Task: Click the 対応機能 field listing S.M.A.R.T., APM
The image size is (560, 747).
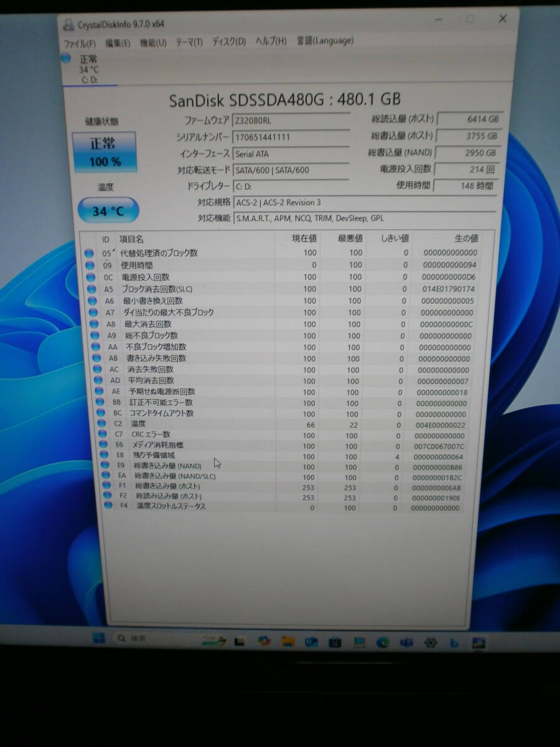Action: 366,218
